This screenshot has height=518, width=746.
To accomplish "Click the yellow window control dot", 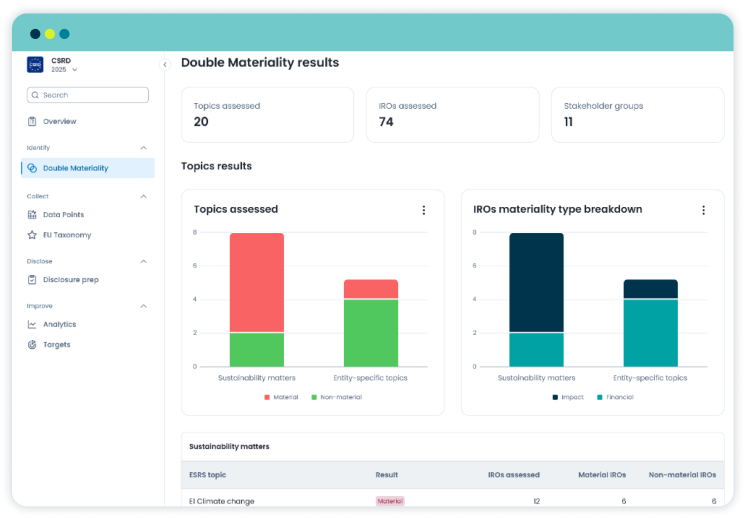I will (x=50, y=34).
